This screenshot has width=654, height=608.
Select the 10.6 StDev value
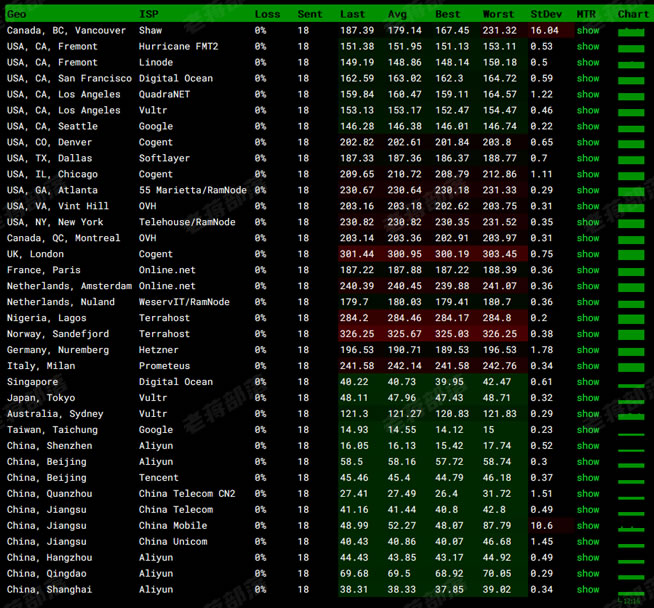click(542, 526)
